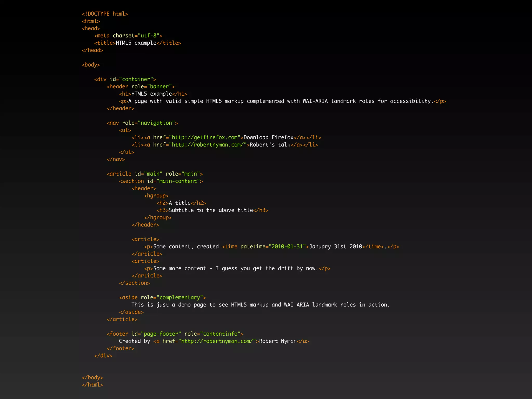Viewport: 532px width, 399px height.
Task: Click the closing </head> tag
Action: pyautogui.click(x=92, y=50)
